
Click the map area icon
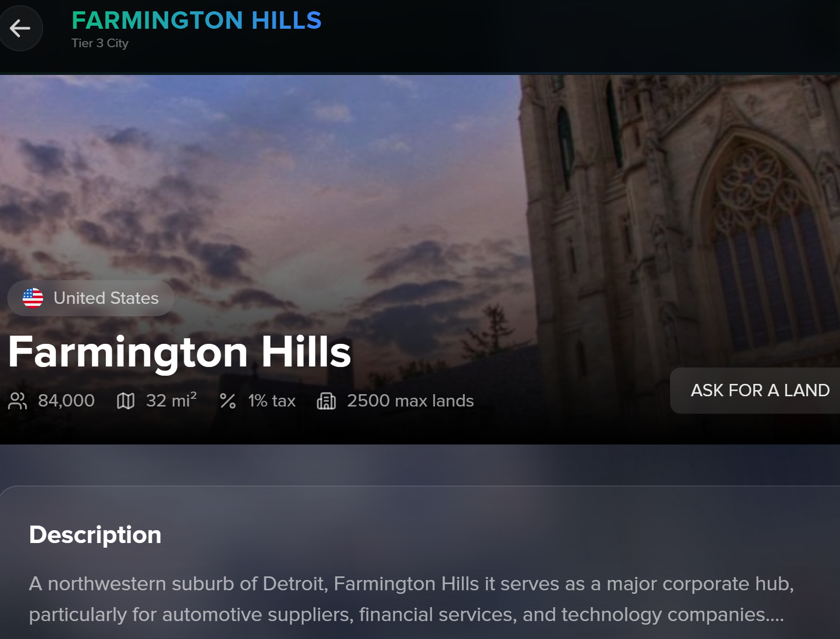(125, 401)
